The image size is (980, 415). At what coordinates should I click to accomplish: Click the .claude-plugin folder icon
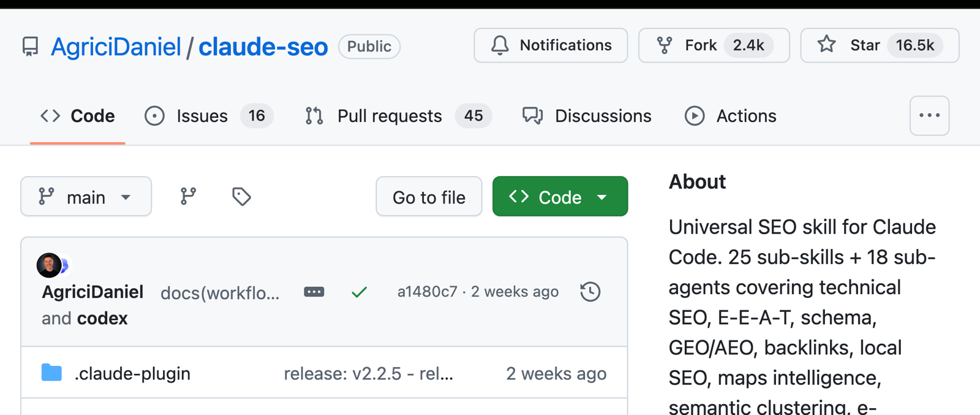51,373
